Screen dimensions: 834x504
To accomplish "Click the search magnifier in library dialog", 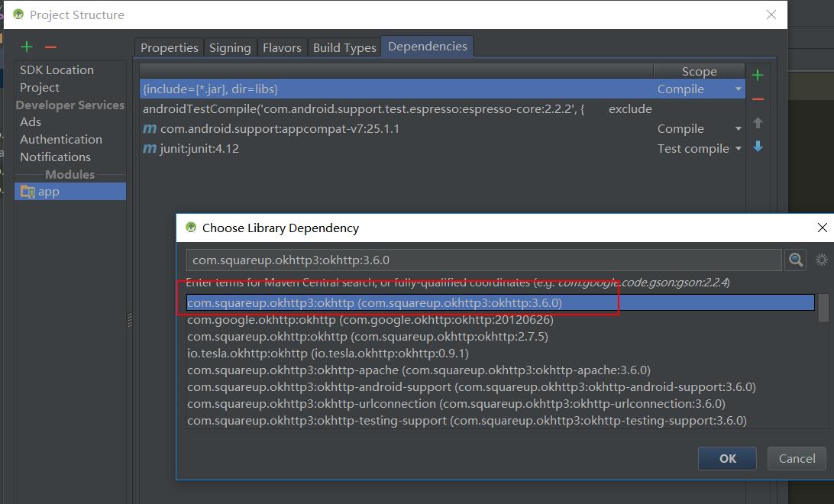I will [796, 260].
